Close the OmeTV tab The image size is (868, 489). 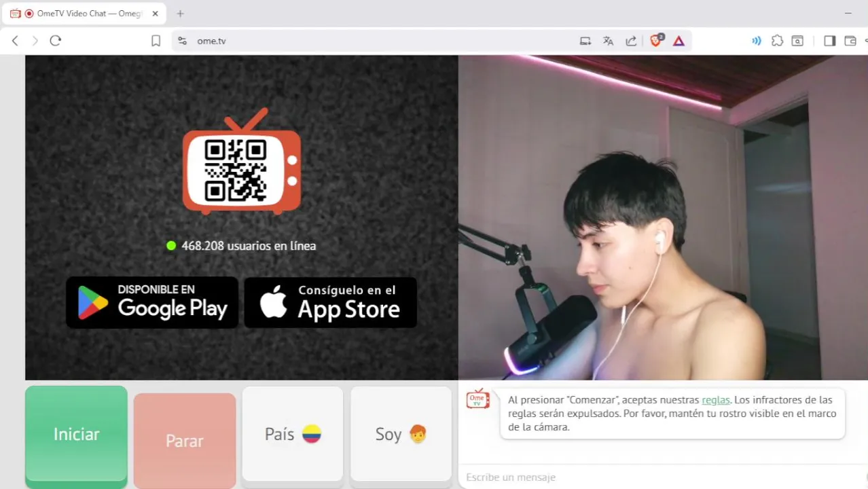point(155,14)
